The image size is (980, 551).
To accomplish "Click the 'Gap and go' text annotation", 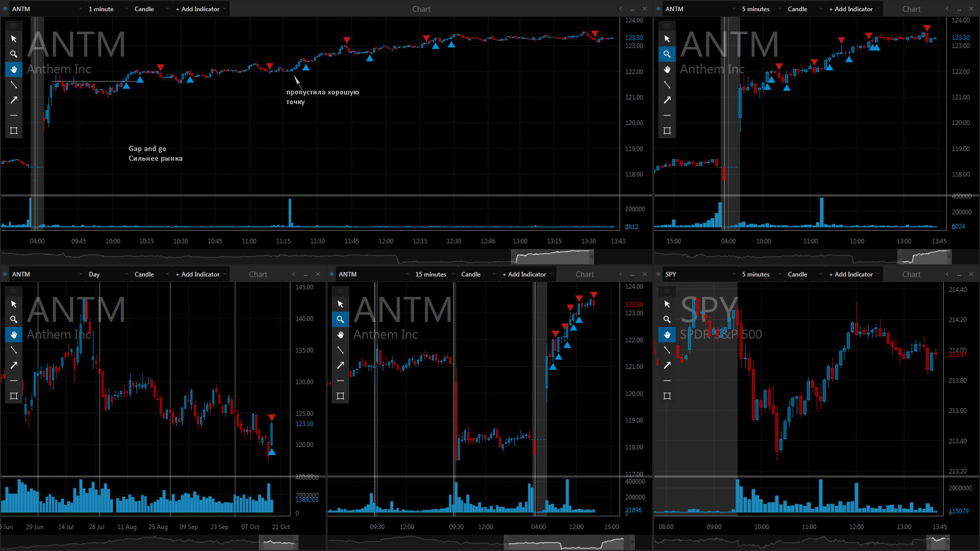I will coord(148,148).
